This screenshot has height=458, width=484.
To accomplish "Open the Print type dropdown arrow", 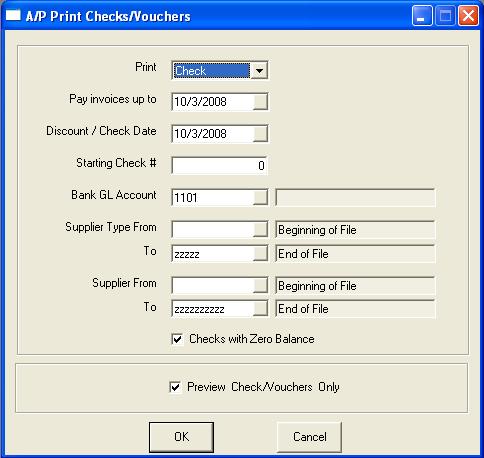I will tap(259, 70).
